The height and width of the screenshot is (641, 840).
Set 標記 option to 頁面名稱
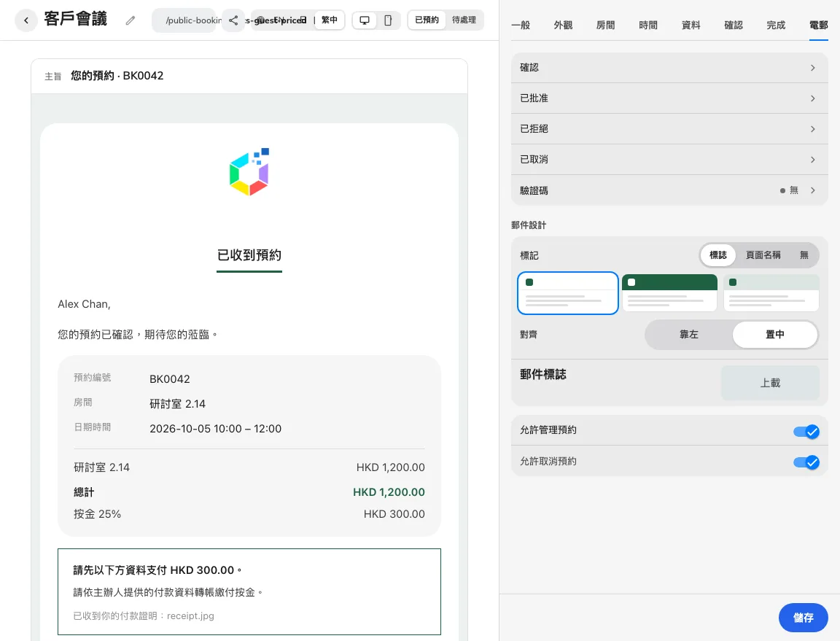763,255
